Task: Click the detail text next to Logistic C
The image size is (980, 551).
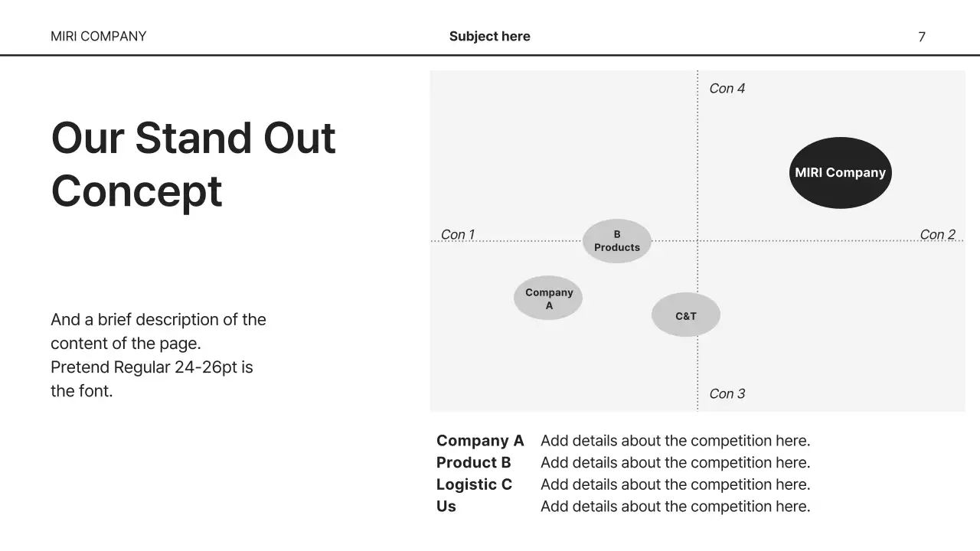Action: [x=675, y=484]
